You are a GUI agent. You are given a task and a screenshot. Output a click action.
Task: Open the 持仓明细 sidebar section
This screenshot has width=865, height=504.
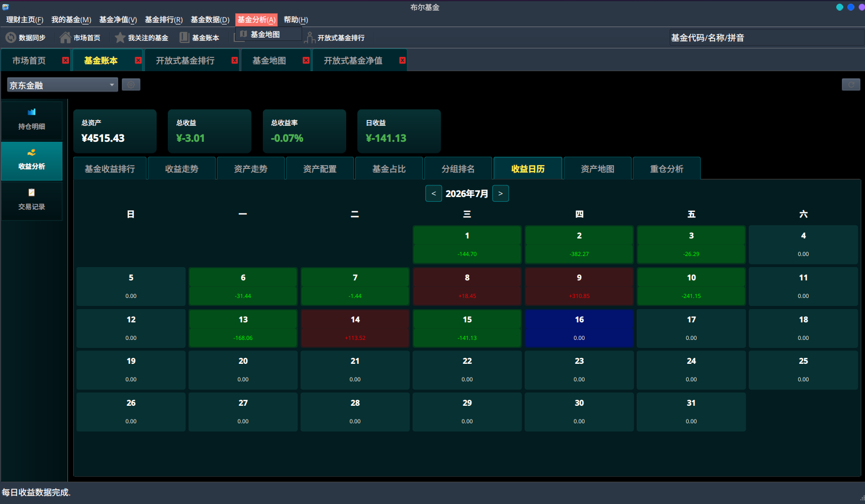[32, 121]
